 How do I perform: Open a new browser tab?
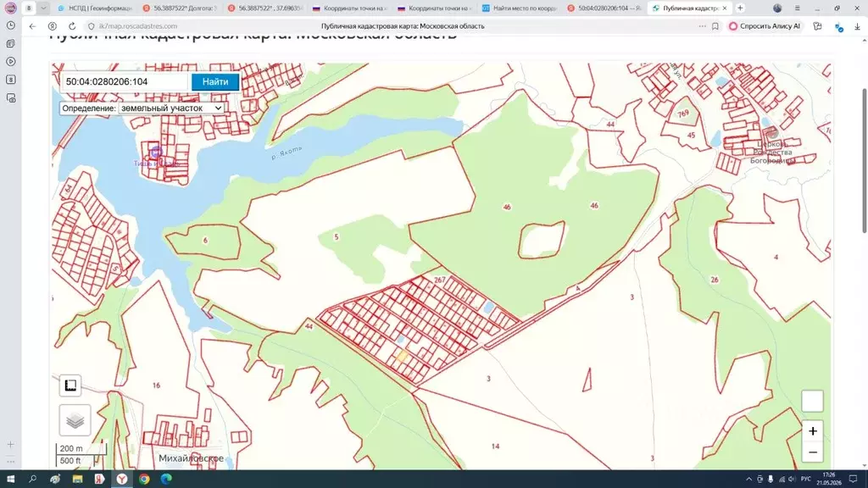tap(740, 8)
